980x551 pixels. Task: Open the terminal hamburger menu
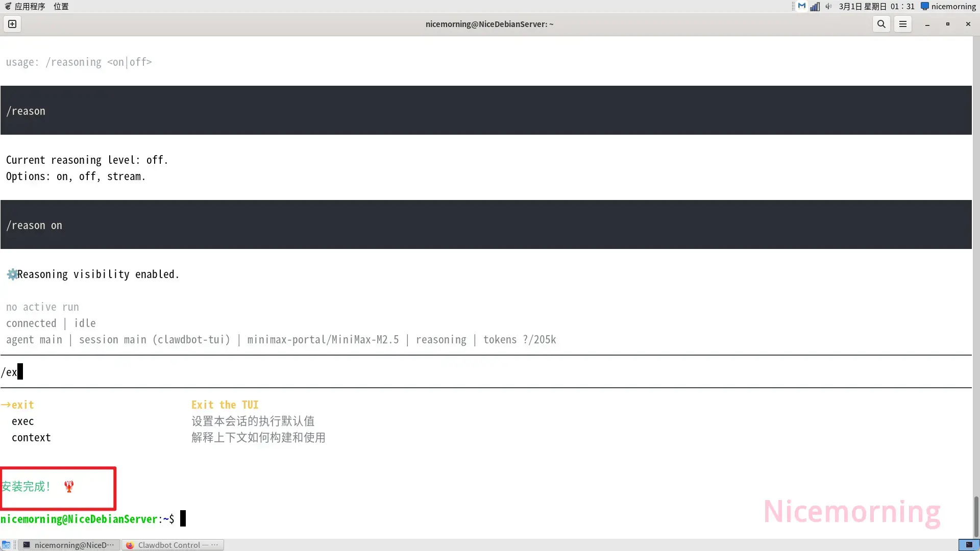pyautogui.click(x=903, y=24)
